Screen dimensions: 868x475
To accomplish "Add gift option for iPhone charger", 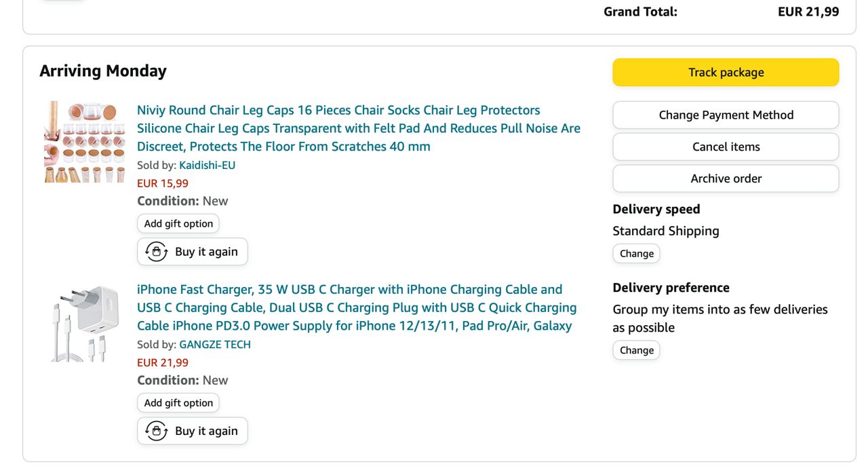I will point(178,403).
